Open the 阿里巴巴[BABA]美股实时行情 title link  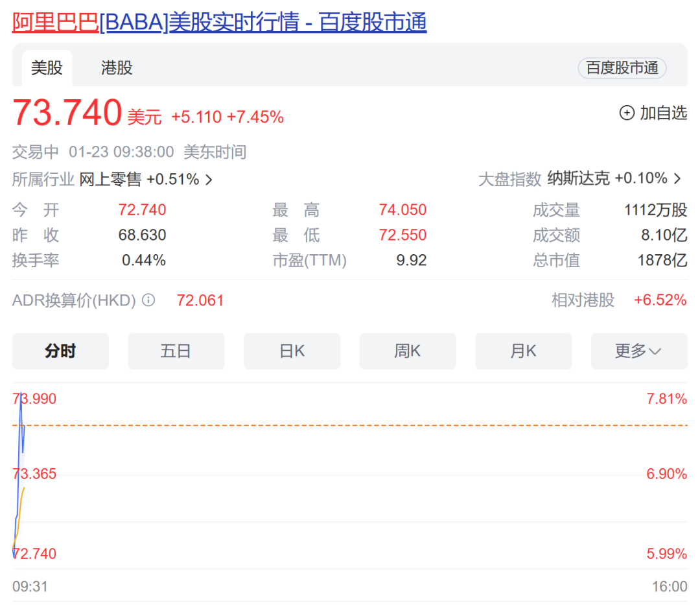[219, 22]
